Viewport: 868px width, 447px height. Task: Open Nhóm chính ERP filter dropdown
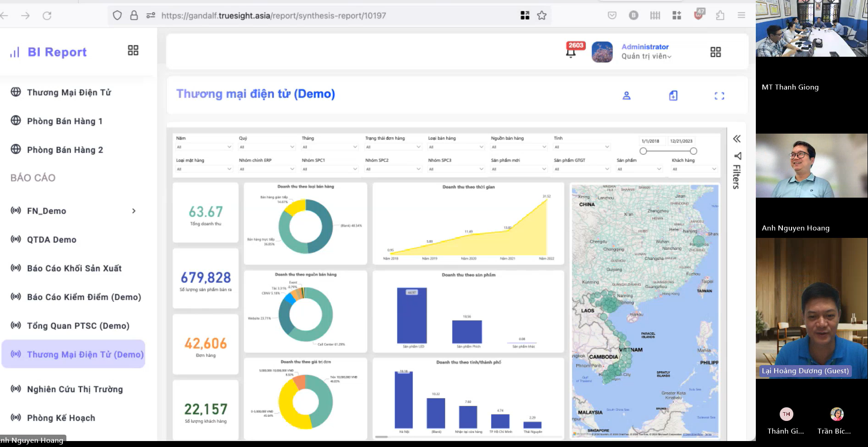267,169
